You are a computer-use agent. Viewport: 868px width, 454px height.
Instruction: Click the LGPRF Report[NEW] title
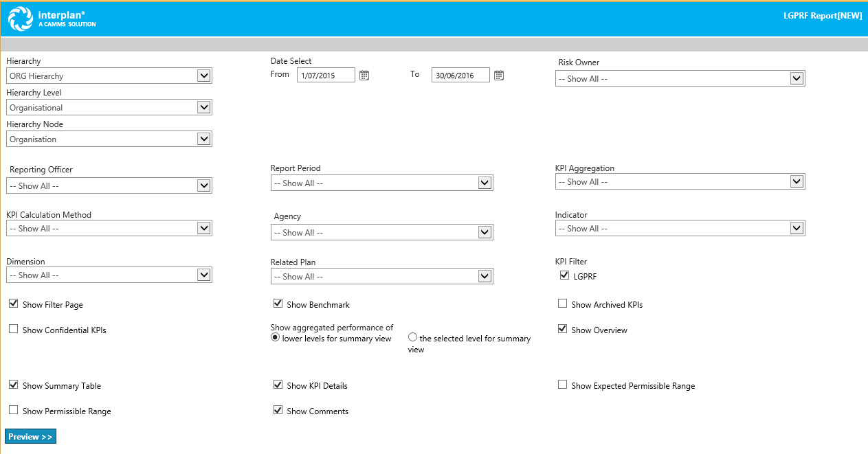pyautogui.click(x=823, y=16)
